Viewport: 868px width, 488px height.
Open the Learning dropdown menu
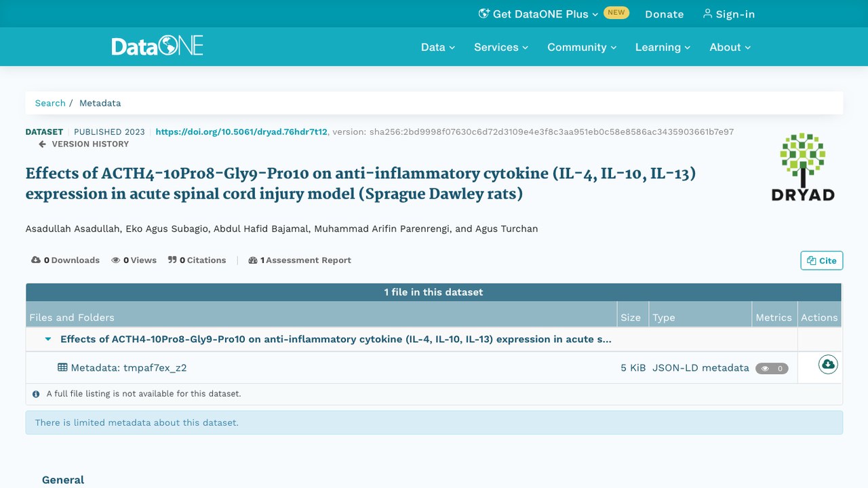click(x=663, y=47)
